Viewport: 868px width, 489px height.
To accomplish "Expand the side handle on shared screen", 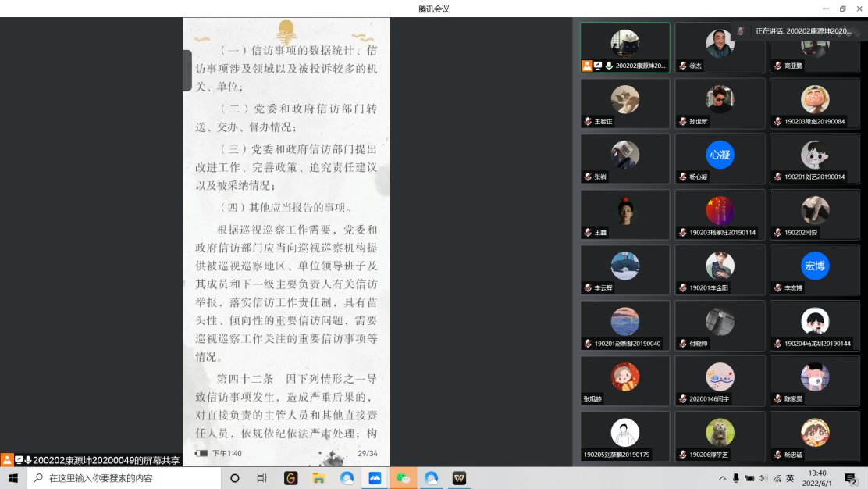I will pyautogui.click(x=187, y=70).
